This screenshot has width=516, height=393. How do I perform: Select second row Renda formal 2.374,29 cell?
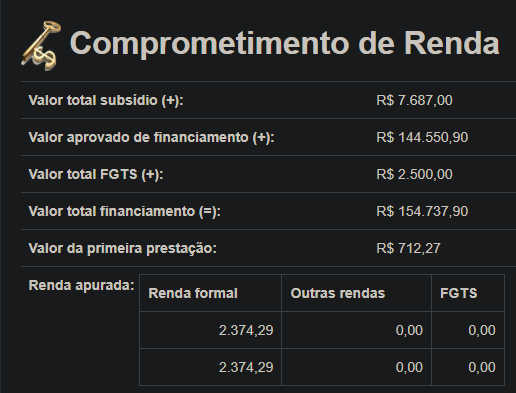(211, 367)
